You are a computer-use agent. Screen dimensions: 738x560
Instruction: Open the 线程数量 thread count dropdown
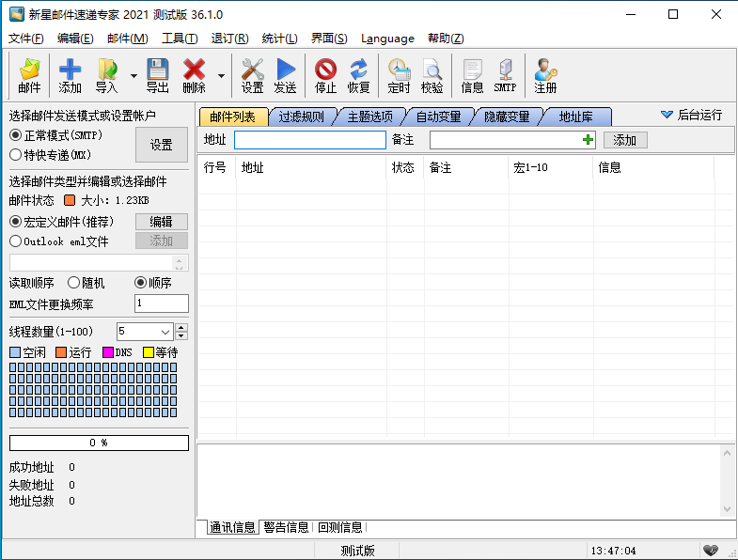[165, 332]
